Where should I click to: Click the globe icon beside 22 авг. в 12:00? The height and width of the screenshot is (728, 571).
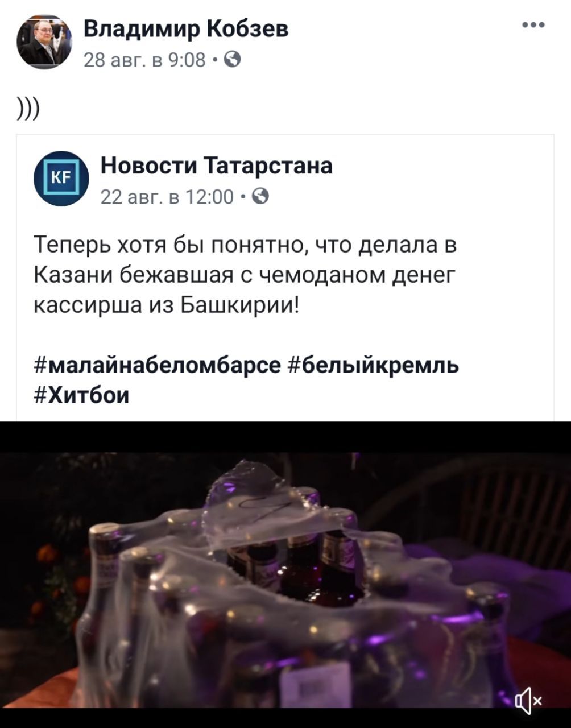tap(260, 196)
